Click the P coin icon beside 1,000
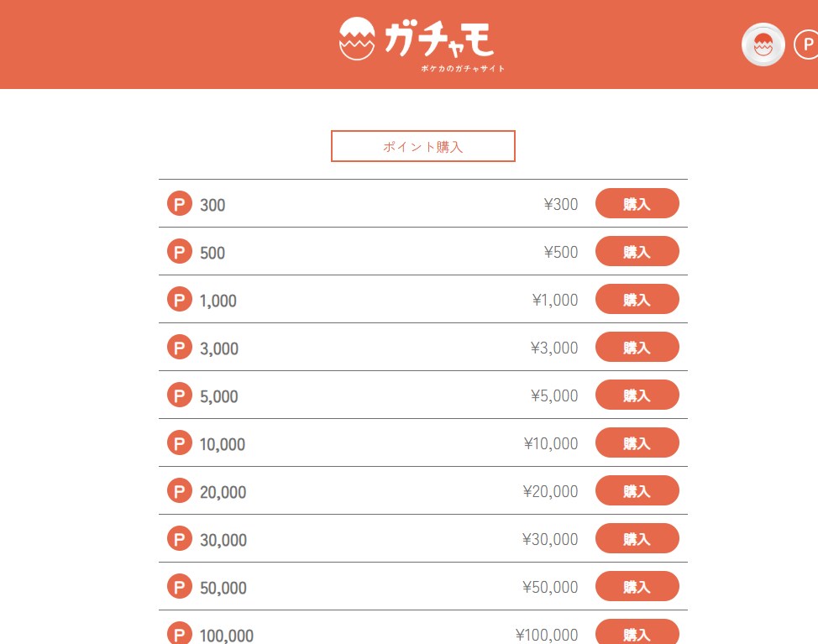 180,300
